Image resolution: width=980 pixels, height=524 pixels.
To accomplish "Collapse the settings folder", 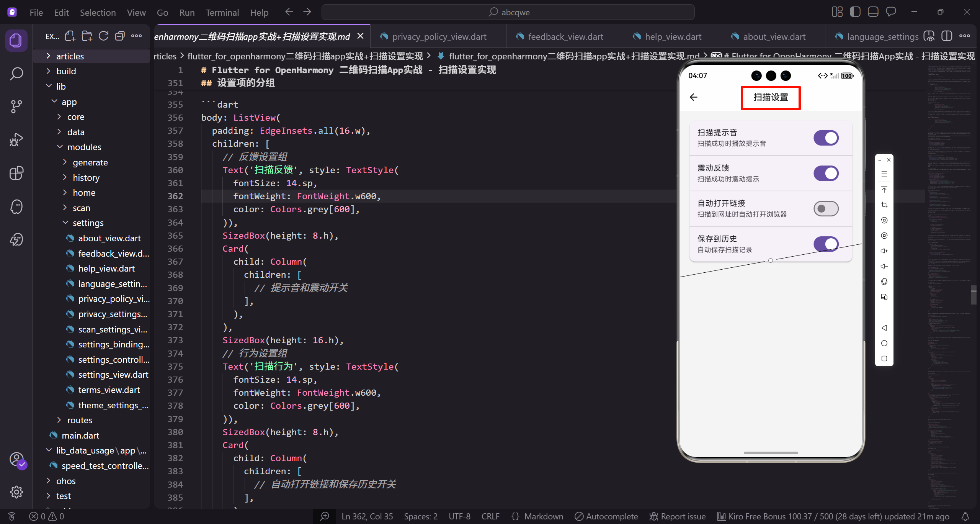I will click(92, 223).
